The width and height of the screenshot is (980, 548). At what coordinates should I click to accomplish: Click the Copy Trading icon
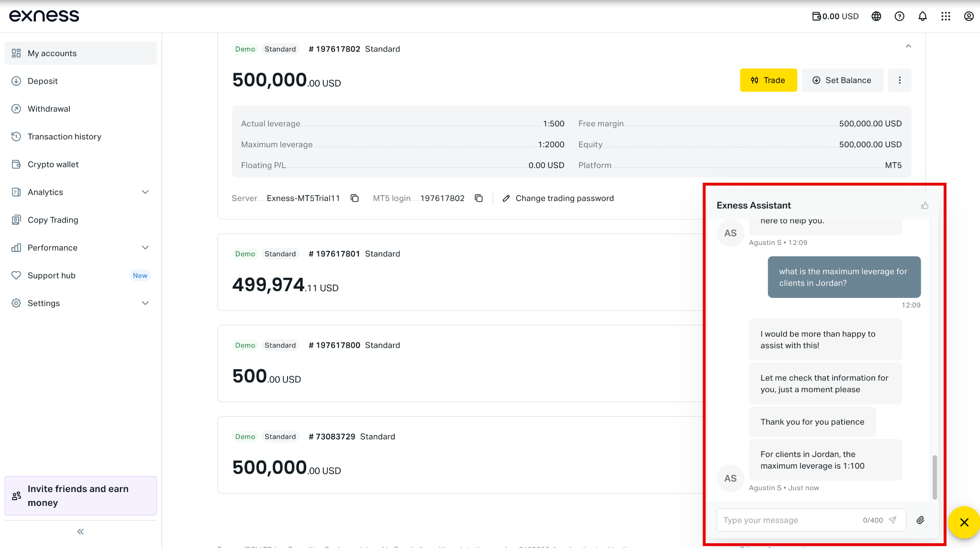[16, 219]
